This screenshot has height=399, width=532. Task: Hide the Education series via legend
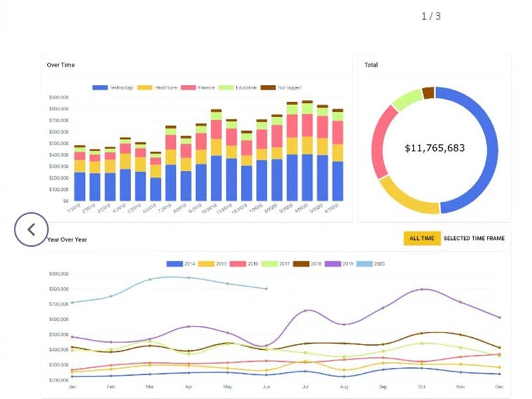pyautogui.click(x=239, y=88)
